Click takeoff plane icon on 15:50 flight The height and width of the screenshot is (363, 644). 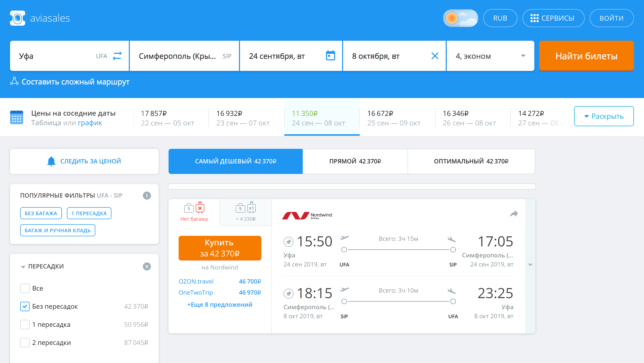click(x=344, y=238)
